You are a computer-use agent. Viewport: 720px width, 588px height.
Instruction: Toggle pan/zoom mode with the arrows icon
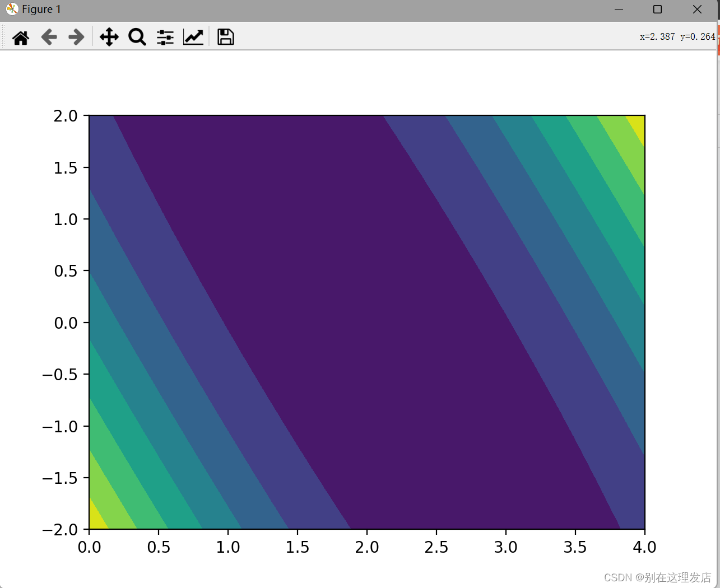tap(109, 36)
